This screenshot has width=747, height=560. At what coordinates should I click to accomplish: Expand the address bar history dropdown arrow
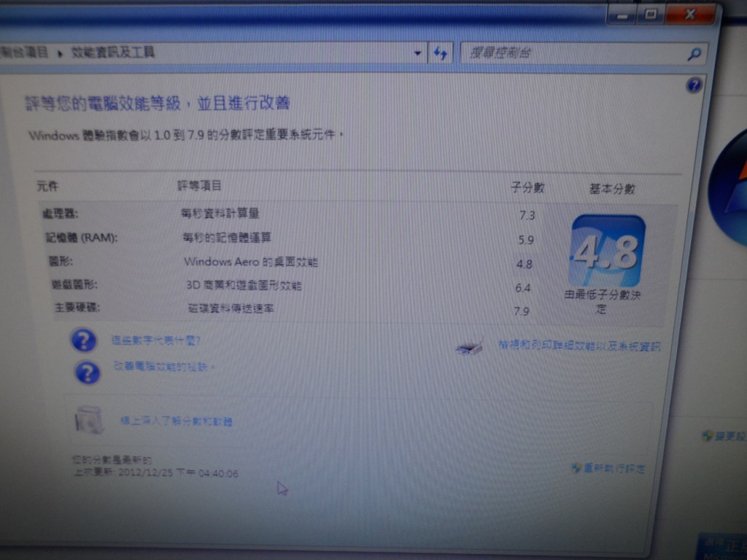coord(418,52)
